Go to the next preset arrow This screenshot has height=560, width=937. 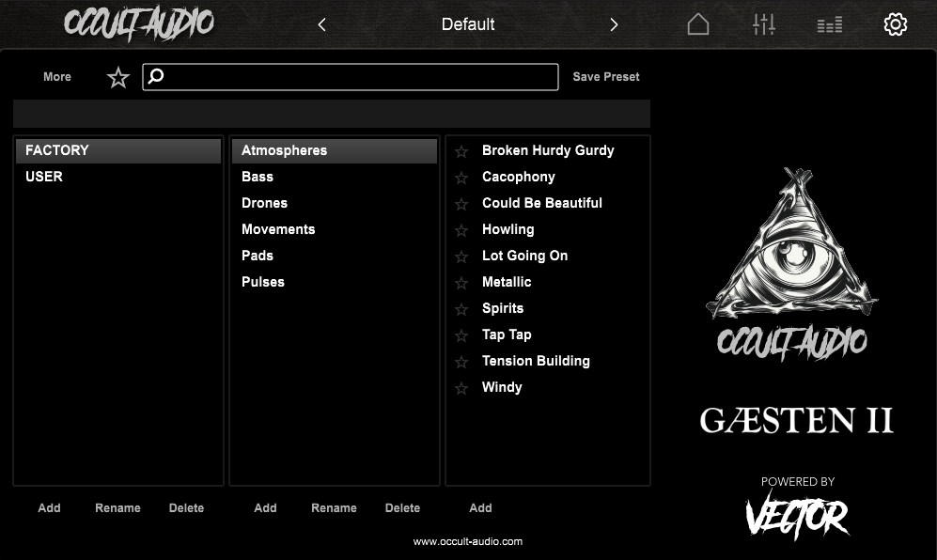pyautogui.click(x=614, y=24)
